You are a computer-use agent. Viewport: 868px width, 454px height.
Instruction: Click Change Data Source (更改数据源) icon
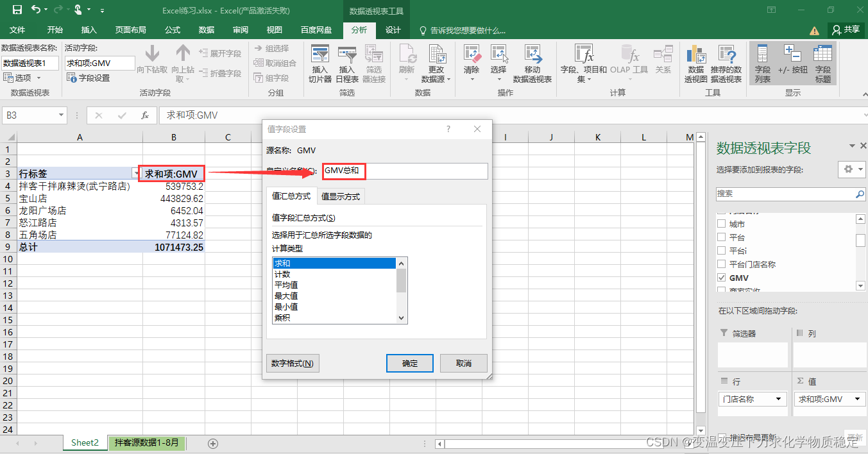point(436,54)
